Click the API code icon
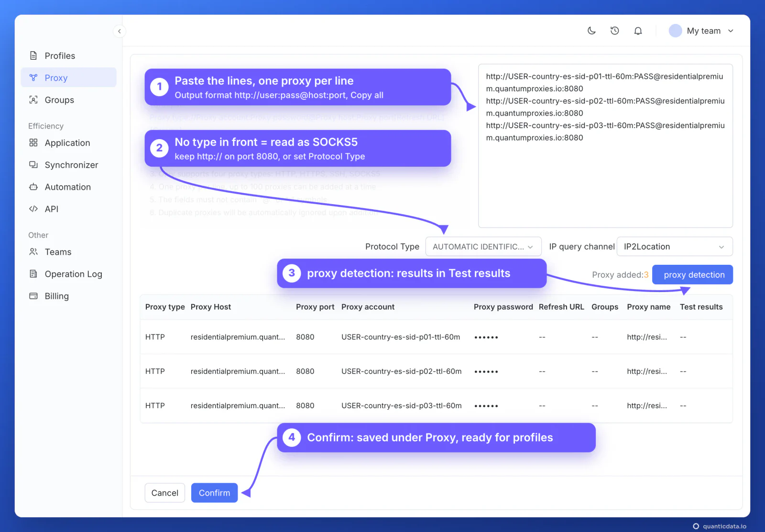The image size is (765, 532). (x=33, y=208)
